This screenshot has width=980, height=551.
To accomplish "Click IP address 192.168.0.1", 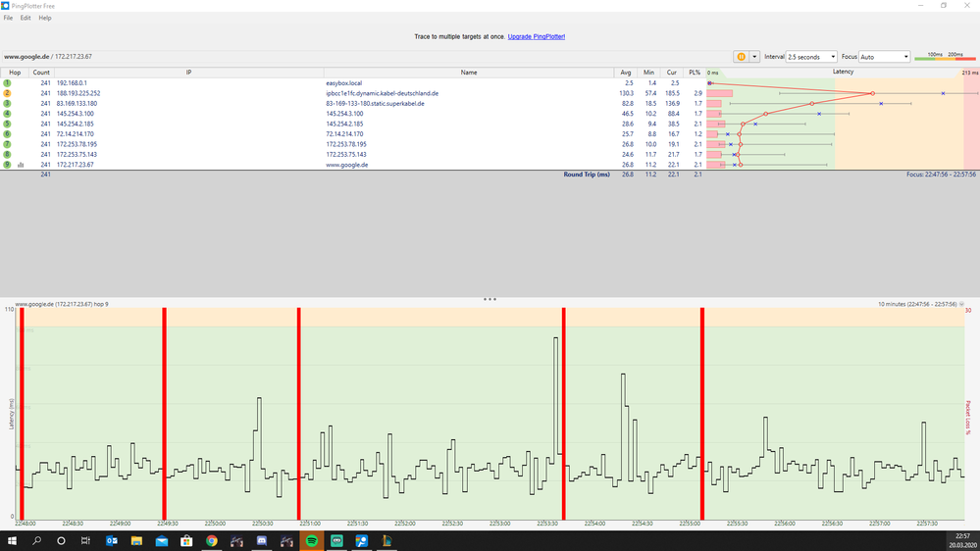I will [x=72, y=83].
